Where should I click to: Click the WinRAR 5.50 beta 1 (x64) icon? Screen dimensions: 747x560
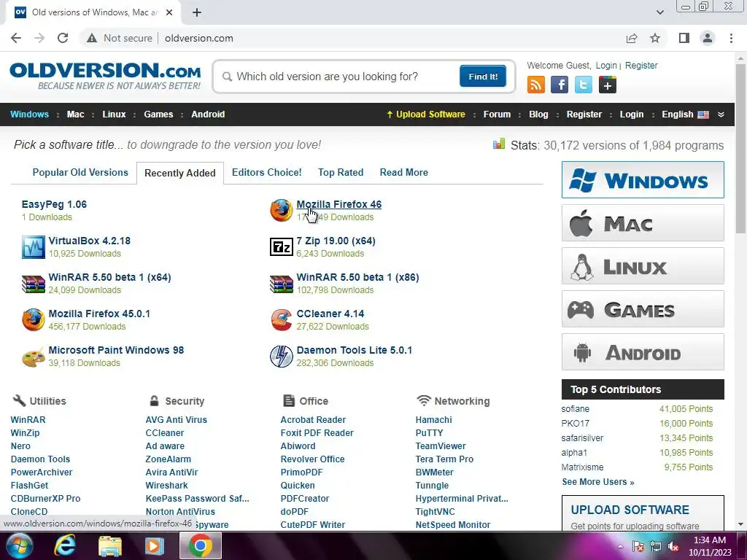pos(34,284)
